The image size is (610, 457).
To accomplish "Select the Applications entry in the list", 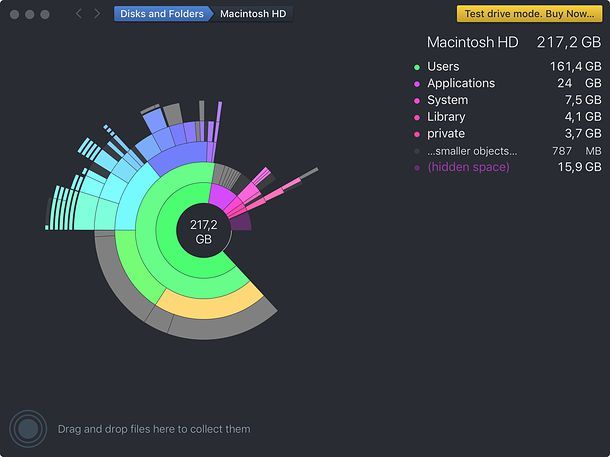I will click(507, 83).
